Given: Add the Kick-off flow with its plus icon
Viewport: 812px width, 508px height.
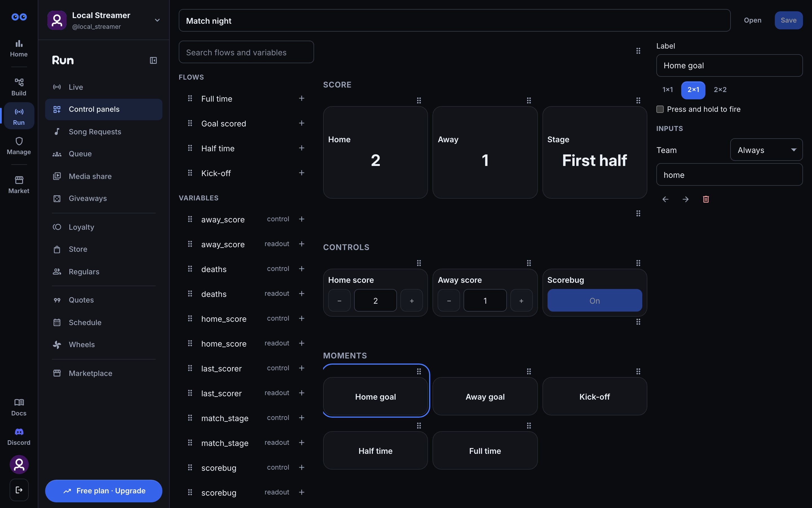Looking at the screenshot, I should pyautogui.click(x=302, y=173).
